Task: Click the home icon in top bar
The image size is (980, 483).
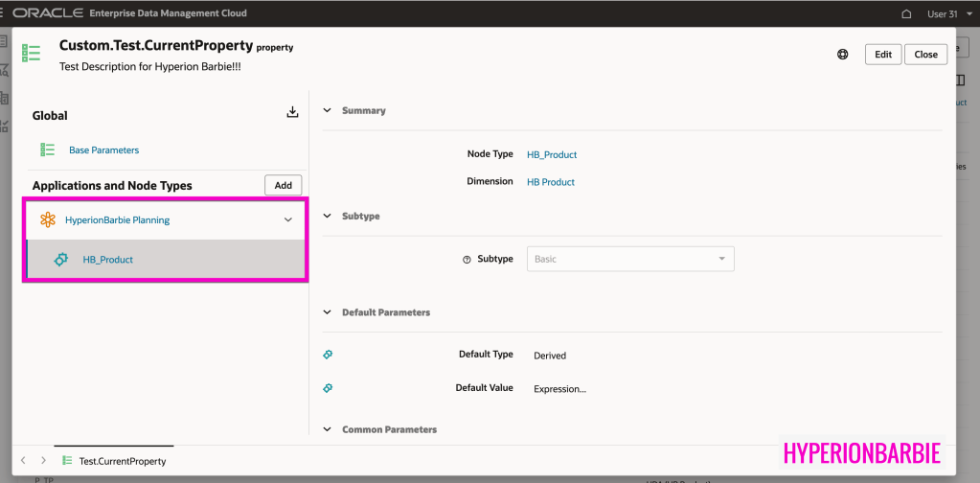Action: click(x=907, y=14)
